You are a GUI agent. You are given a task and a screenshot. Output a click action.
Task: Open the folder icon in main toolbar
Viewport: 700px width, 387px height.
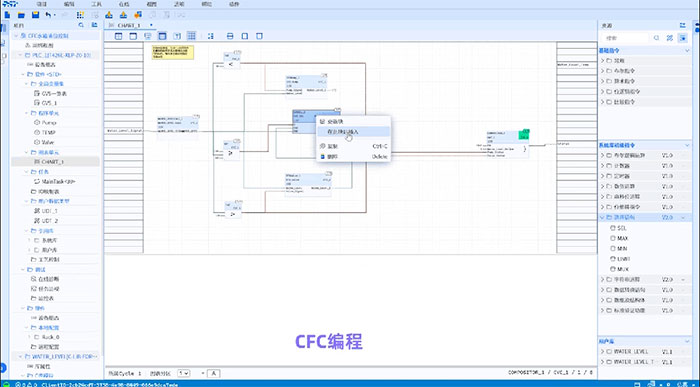pos(21,15)
